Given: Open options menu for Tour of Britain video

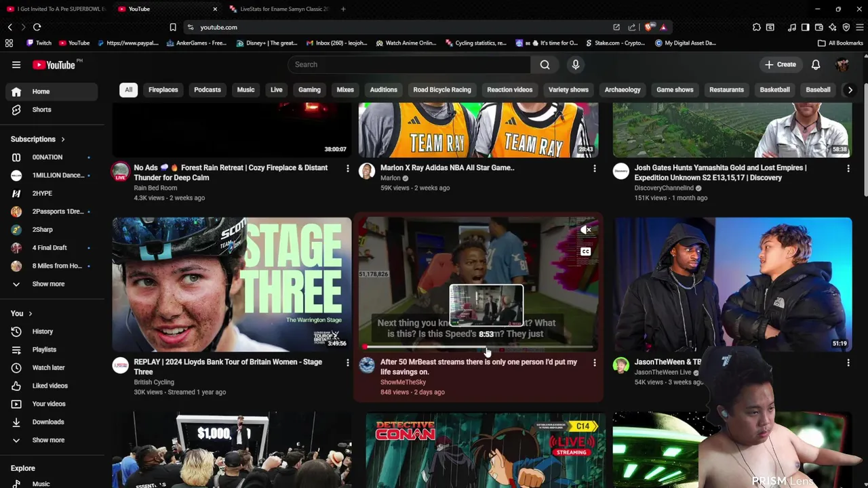Looking at the screenshot, I should (x=348, y=363).
